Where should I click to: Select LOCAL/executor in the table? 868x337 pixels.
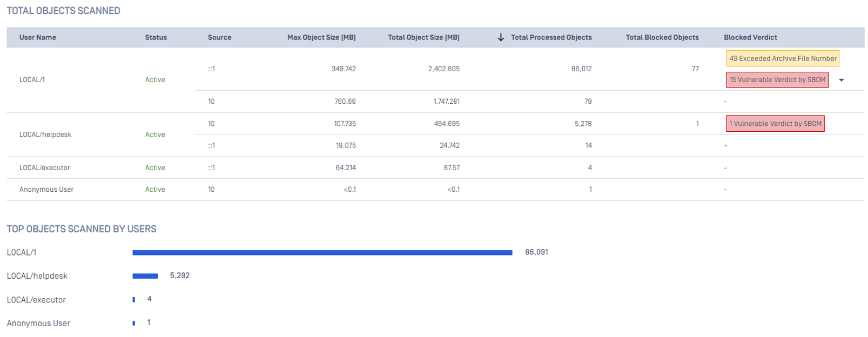[x=44, y=168]
